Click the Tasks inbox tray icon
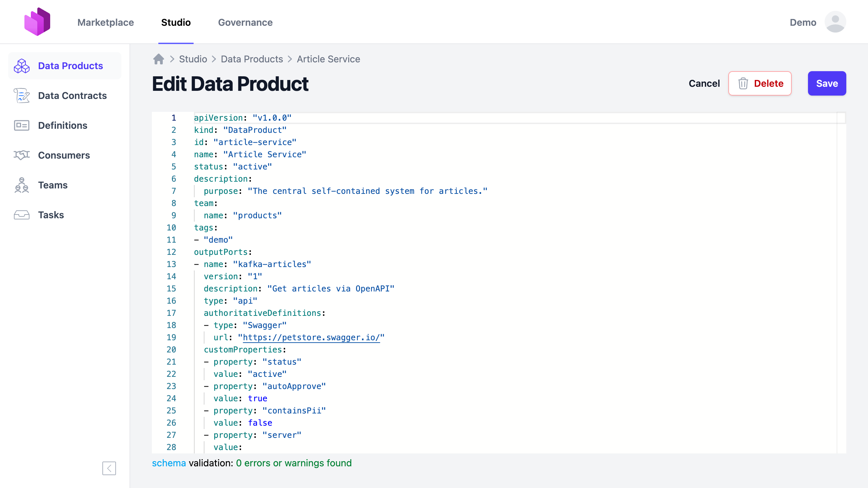Image resolution: width=868 pixels, height=488 pixels. (x=22, y=215)
